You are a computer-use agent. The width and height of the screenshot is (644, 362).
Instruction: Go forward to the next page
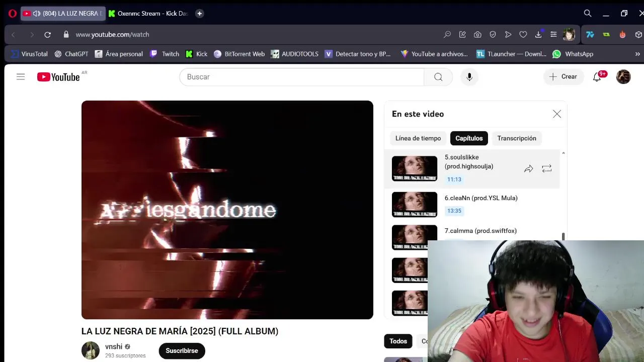[31, 35]
